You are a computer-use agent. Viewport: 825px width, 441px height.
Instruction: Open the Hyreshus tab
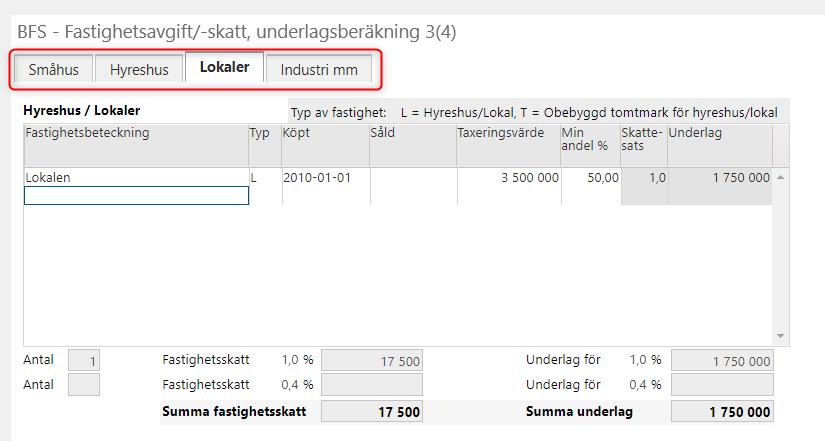click(x=139, y=69)
